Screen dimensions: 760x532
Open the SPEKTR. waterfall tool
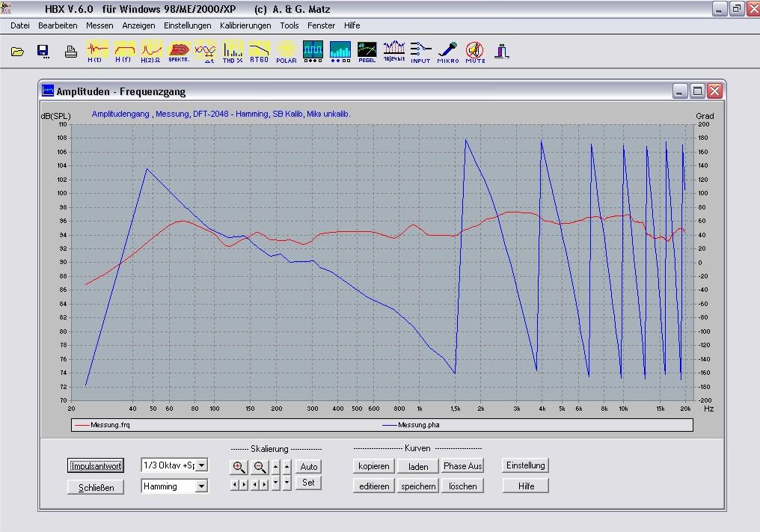click(178, 52)
